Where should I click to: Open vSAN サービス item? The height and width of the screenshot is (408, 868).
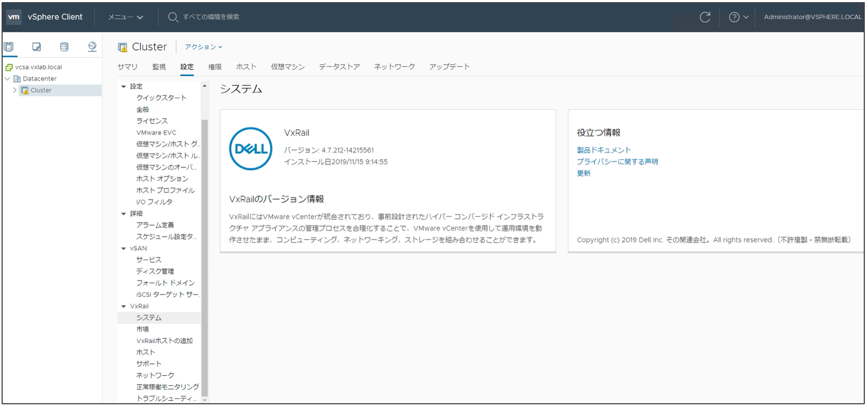click(149, 260)
